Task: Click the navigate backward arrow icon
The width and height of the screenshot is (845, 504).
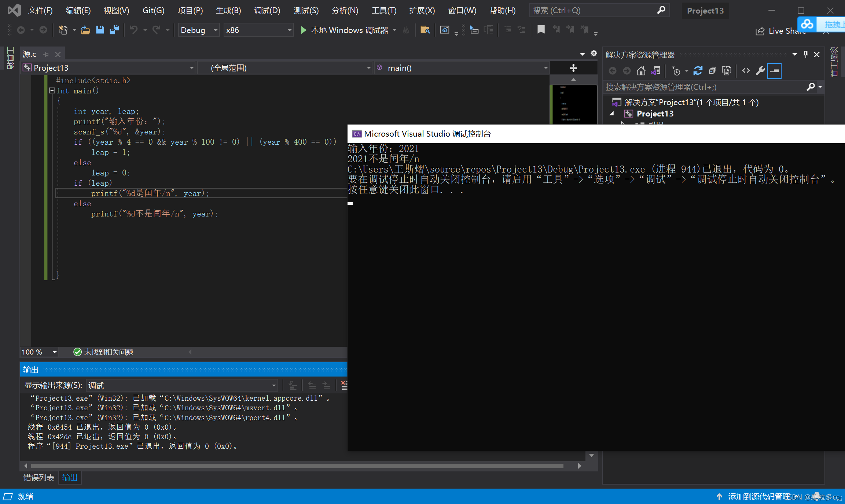Action: pyautogui.click(x=21, y=30)
